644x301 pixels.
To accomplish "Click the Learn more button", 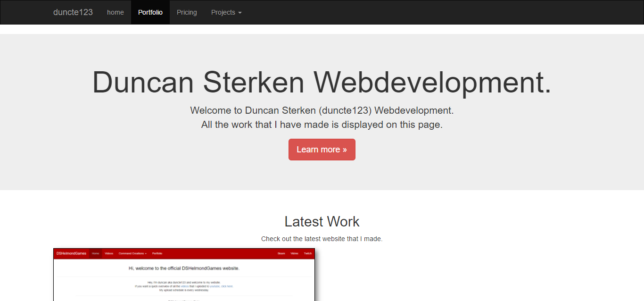I will 322,150.
